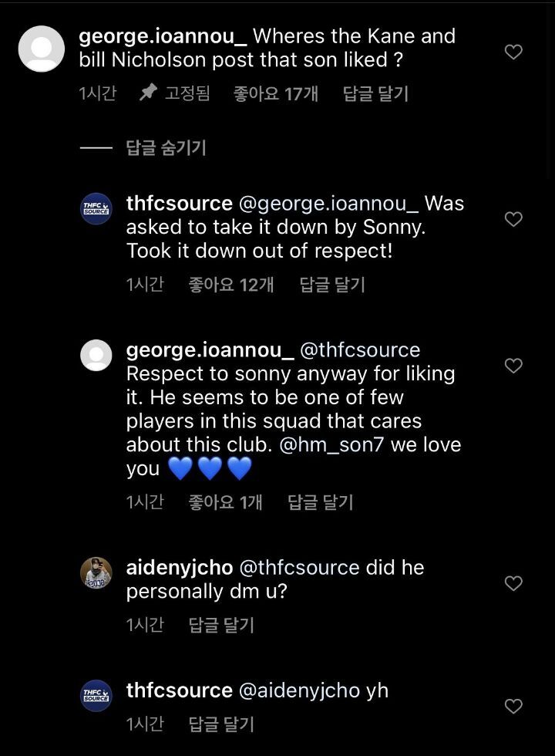Reply to pinned comment via '답글 달기'

(375, 93)
